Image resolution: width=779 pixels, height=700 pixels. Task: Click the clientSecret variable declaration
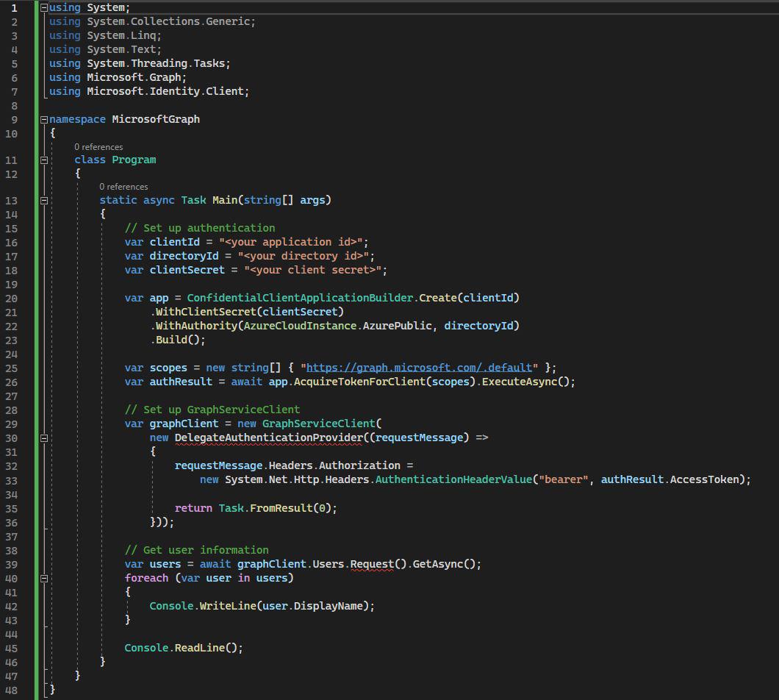pyautogui.click(x=187, y=269)
